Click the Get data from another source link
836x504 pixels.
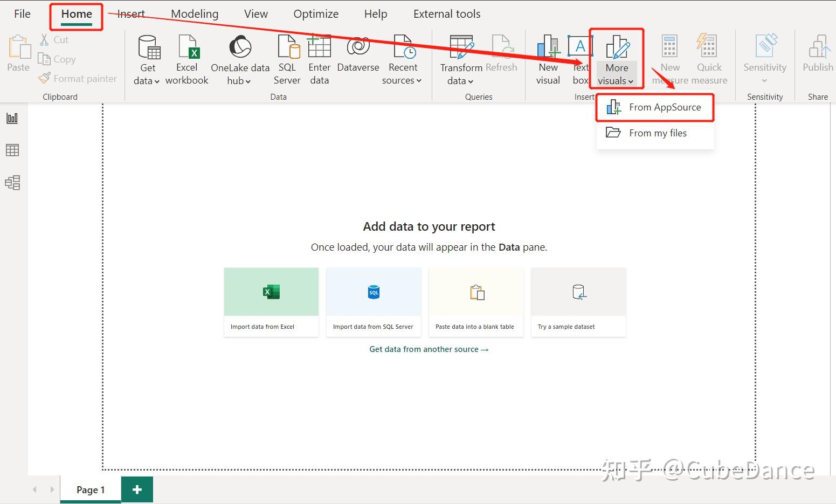(x=429, y=349)
